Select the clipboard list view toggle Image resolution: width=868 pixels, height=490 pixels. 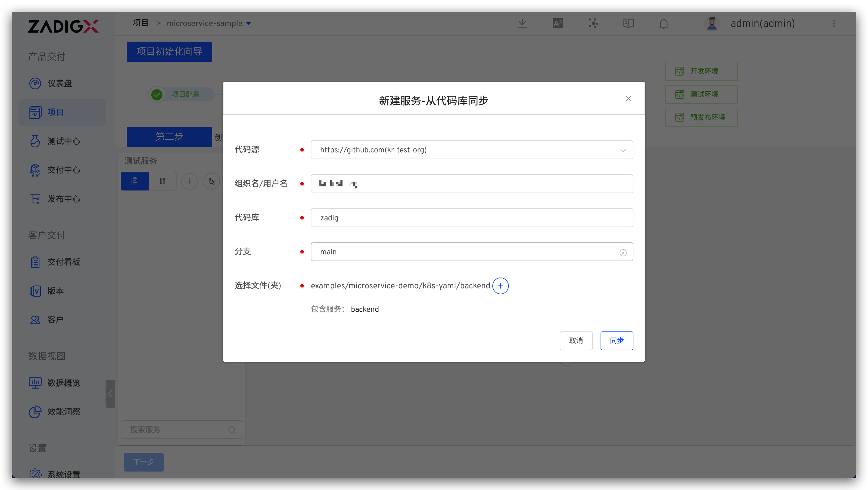pos(135,181)
